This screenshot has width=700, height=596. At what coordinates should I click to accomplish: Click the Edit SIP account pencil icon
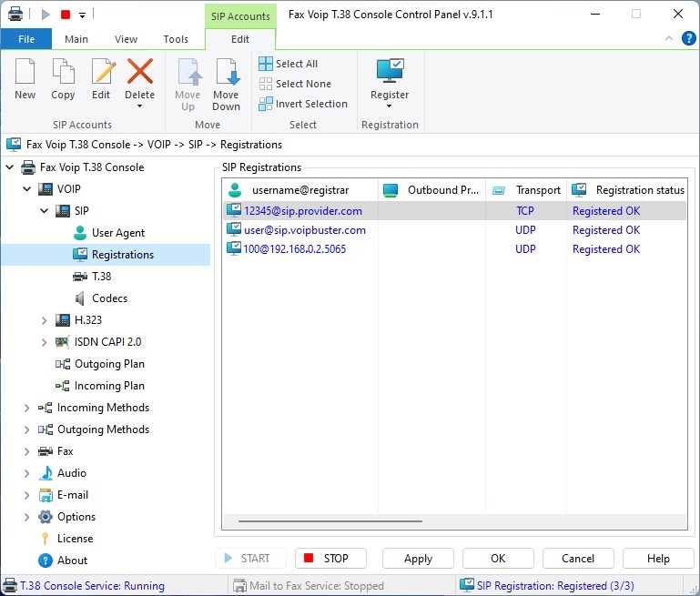(103, 71)
